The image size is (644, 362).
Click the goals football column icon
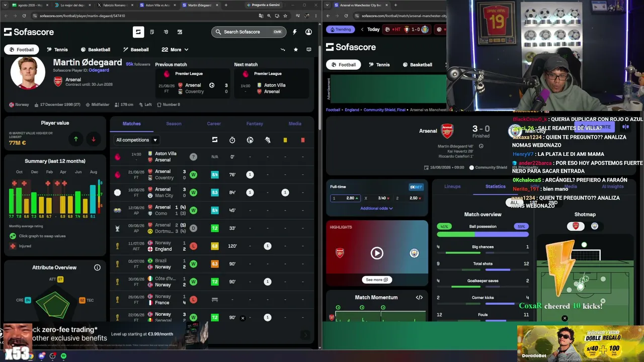[x=250, y=140]
